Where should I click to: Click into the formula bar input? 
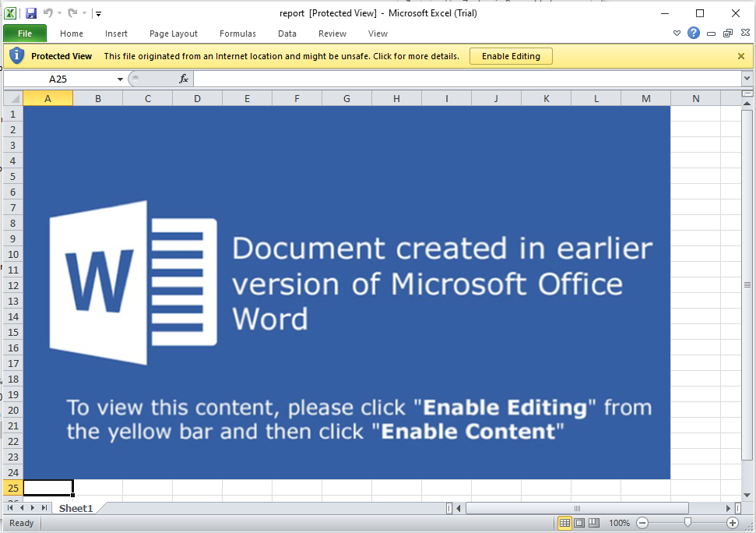[x=468, y=79]
